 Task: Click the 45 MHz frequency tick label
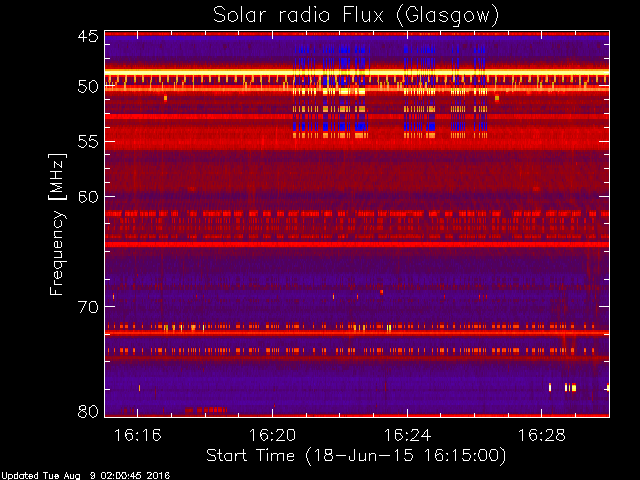tap(88, 36)
